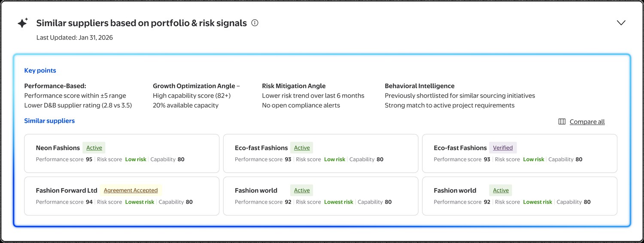Open the Fashion Forward Ltd supplier card
Screen dimensions: 644x243
tap(122, 196)
